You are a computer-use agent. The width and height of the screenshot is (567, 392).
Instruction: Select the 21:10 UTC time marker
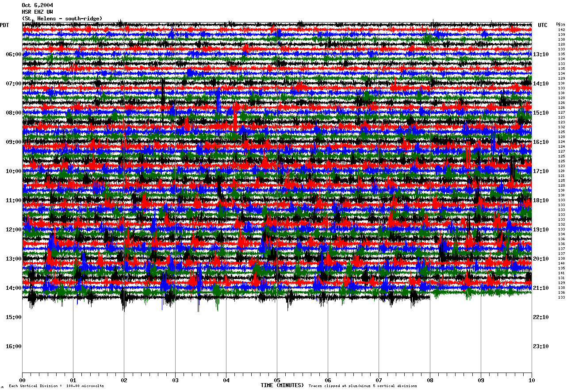(x=541, y=288)
